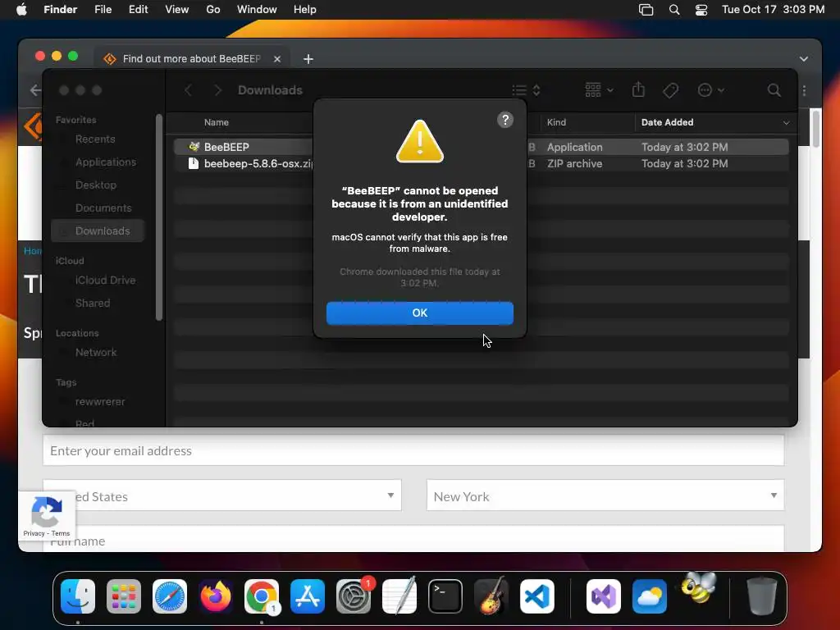The height and width of the screenshot is (630, 840).
Task: Expand Chrome tab search chevron
Action: point(804,59)
